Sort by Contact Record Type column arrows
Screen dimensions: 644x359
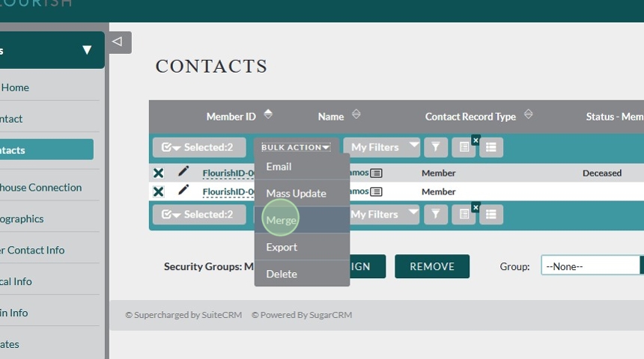(528, 115)
